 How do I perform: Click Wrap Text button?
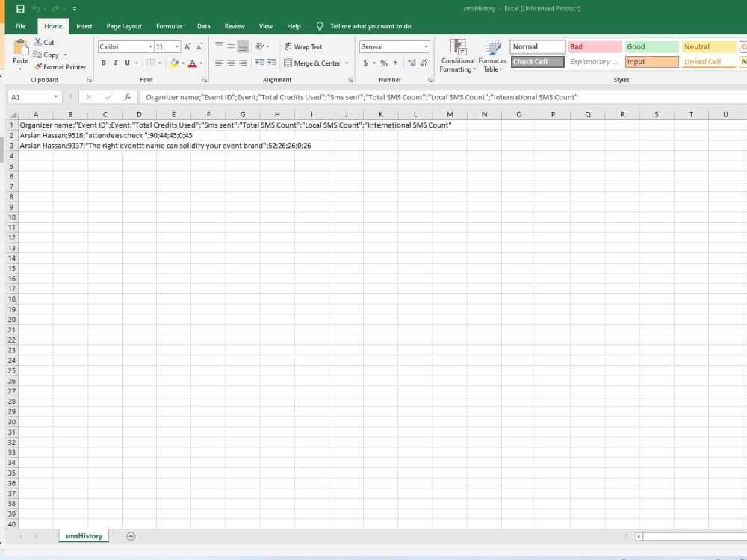coord(303,46)
